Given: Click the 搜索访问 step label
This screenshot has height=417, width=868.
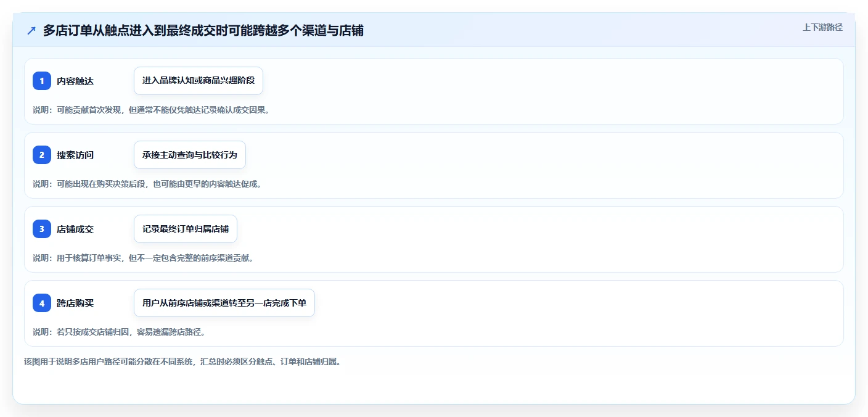Looking at the screenshot, I should [x=75, y=155].
